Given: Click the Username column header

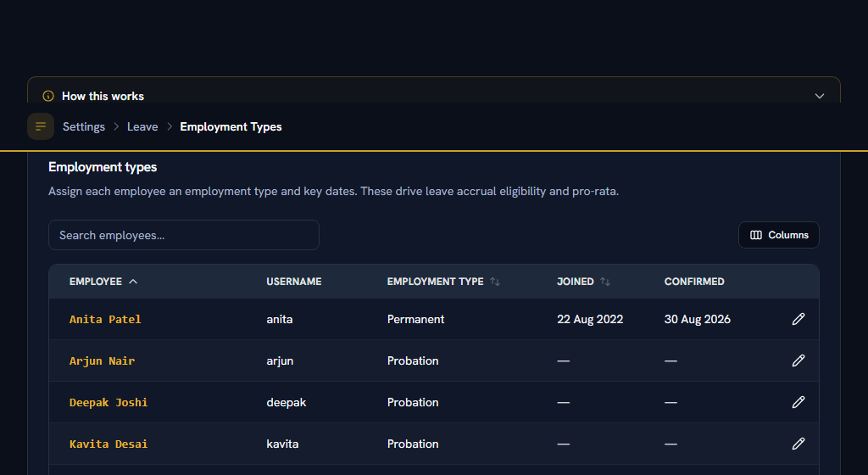Looking at the screenshot, I should pyautogui.click(x=294, y=282).
